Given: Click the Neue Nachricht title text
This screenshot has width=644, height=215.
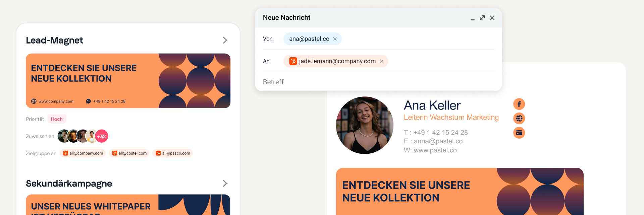Looking at the screenshot, I should pyautogui.click(x=286, y=17).
